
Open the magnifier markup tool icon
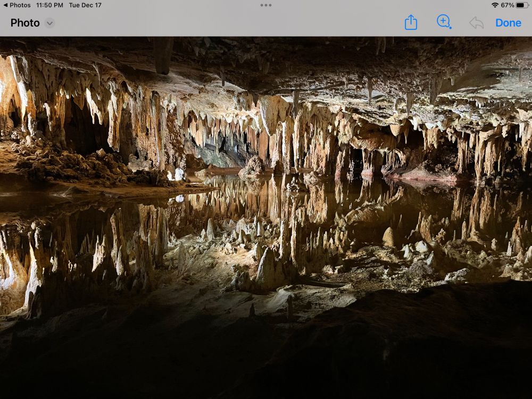[444, 22]
